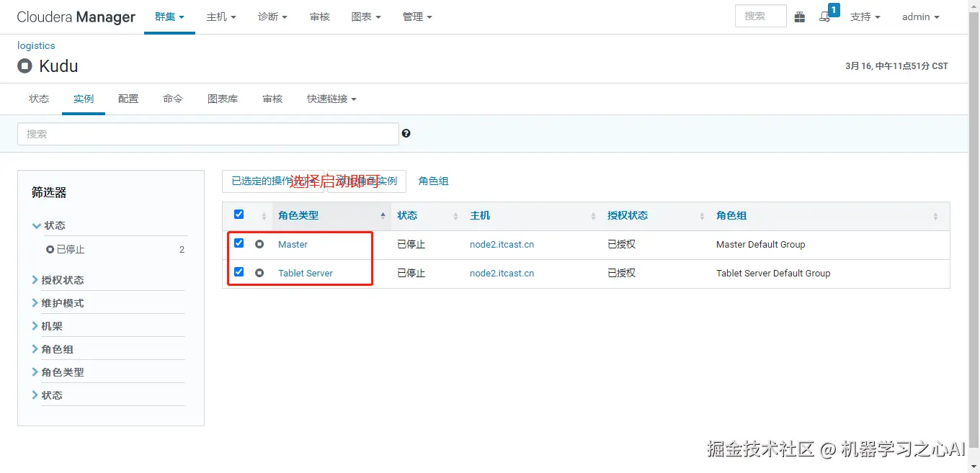
Task: Click the 角色组 button
Action: [x=433, y=181]
